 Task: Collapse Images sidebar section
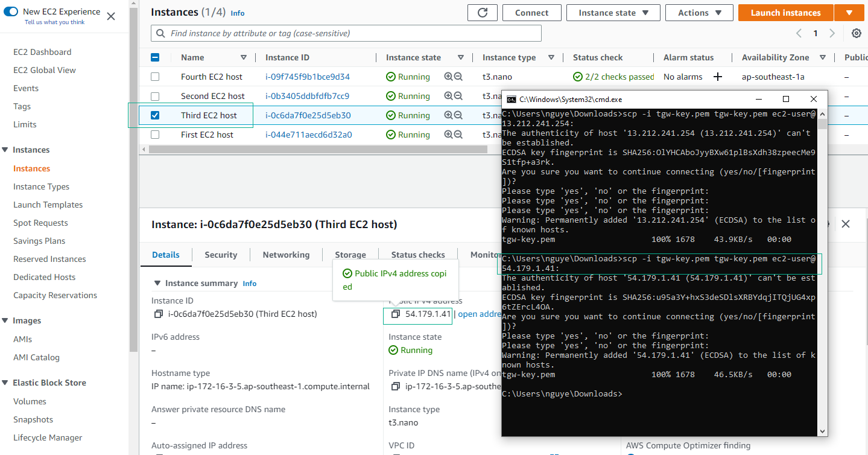(5, 320)
